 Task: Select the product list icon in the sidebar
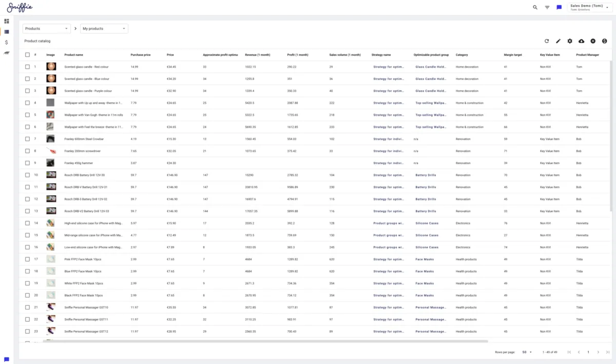point(7,32)
